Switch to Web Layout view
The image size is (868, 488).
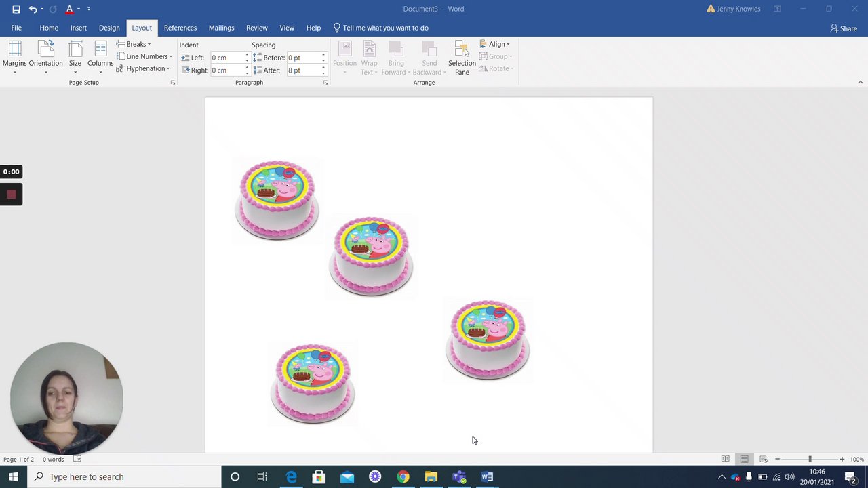(x=763, y=460)
